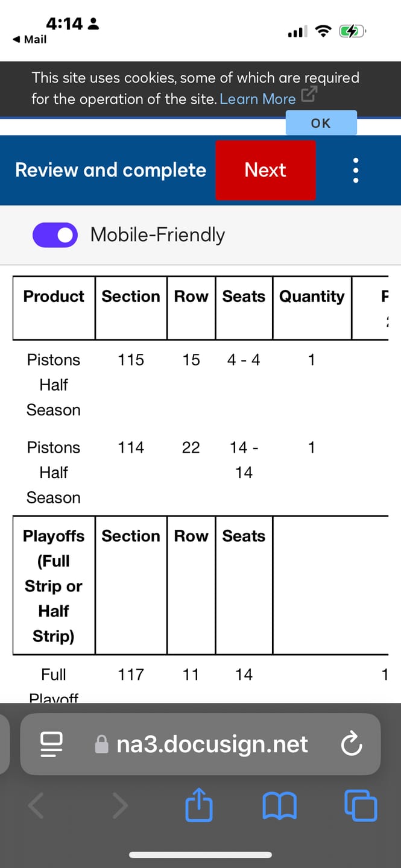
Task: Open the Learn More cookies link
Action: [257, 99]
